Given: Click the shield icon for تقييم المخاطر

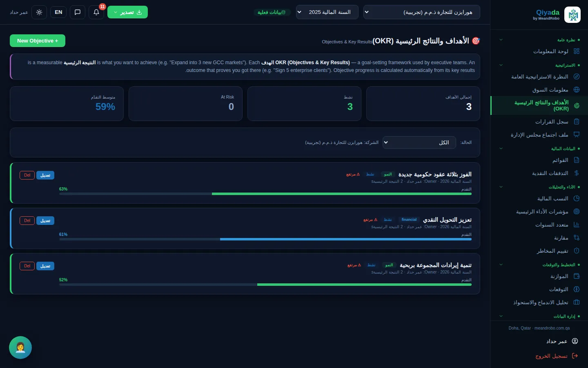Looking at the screenshot, I should 577,251.
